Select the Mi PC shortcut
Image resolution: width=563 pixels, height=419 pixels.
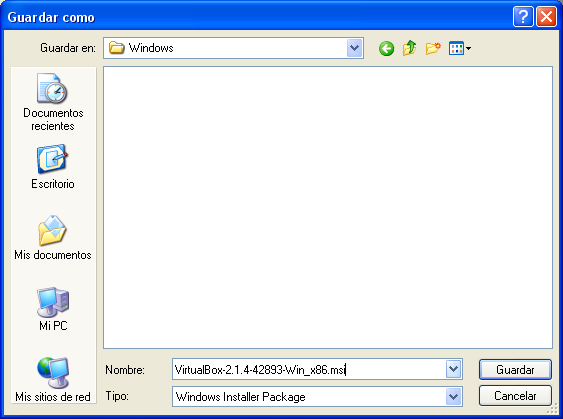[x=53, y=309]
